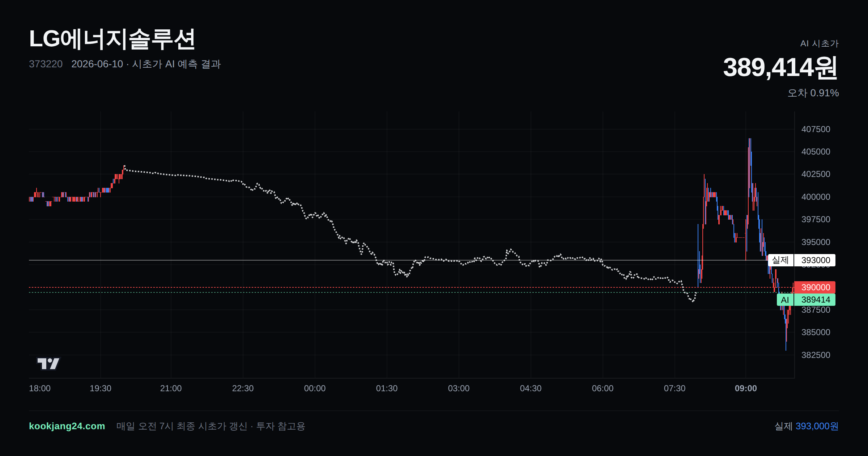Image resolution: width=868 pixels, height=456 pixels.
Task: Click the 382500 price axis label
Action: tap(816, 355)
